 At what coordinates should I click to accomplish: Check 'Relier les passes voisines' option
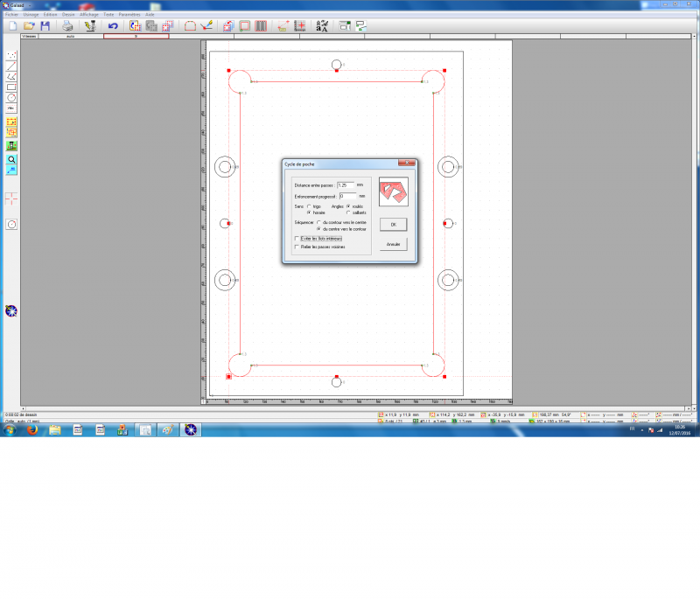click(297, 247)
